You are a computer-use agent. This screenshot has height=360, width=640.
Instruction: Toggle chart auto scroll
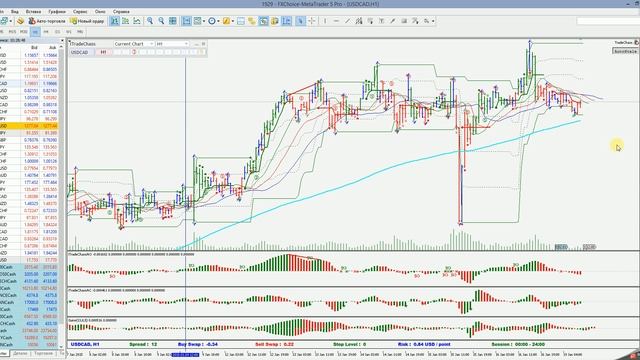click(186, 21)
